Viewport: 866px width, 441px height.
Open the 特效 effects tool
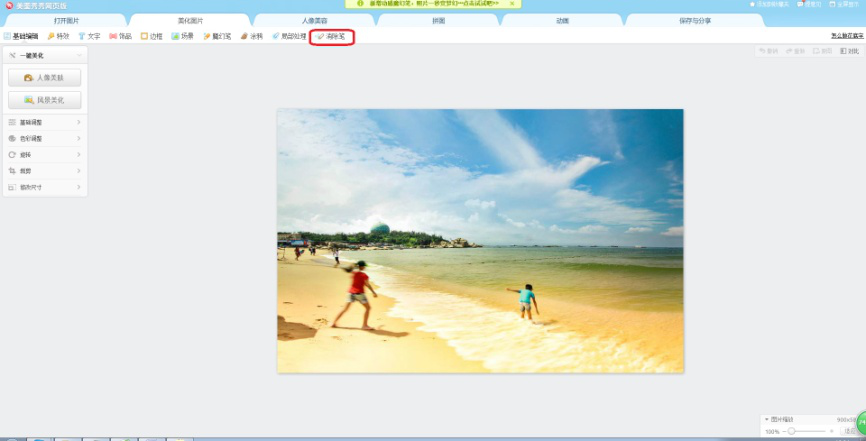59,36
